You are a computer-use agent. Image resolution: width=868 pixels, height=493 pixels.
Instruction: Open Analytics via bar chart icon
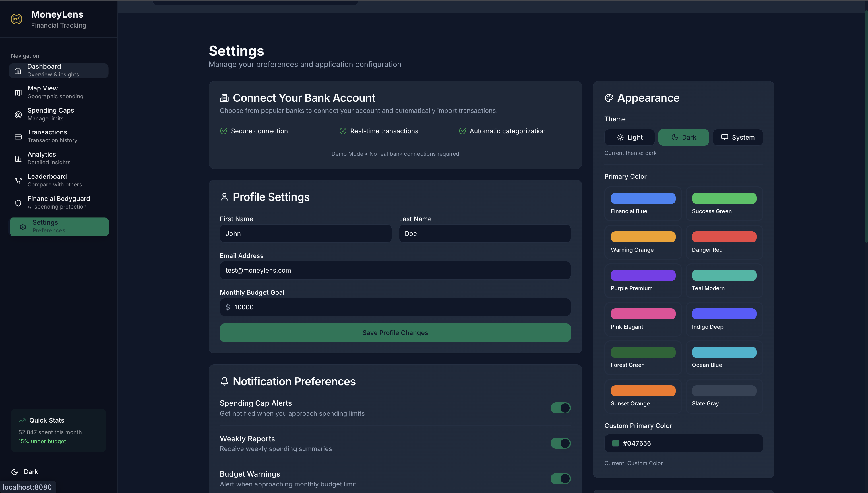18,159
